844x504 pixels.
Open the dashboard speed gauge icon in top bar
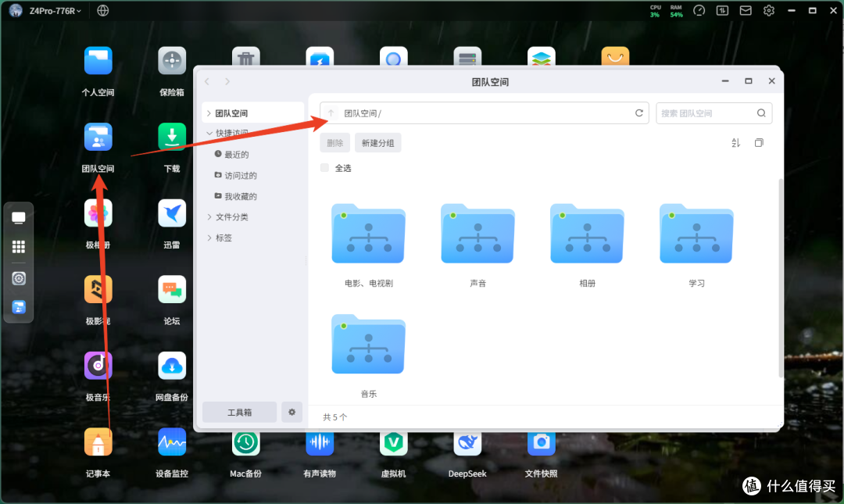click(x=699, y=10)
